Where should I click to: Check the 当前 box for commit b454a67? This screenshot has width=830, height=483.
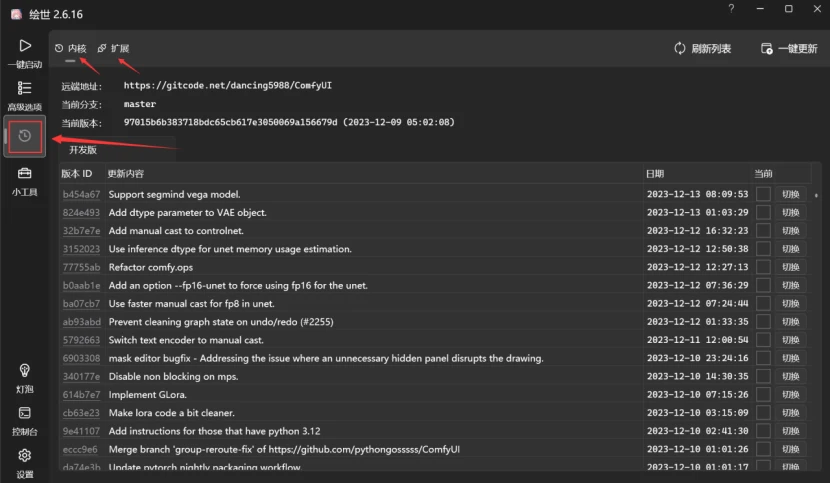tap(763, 194)
